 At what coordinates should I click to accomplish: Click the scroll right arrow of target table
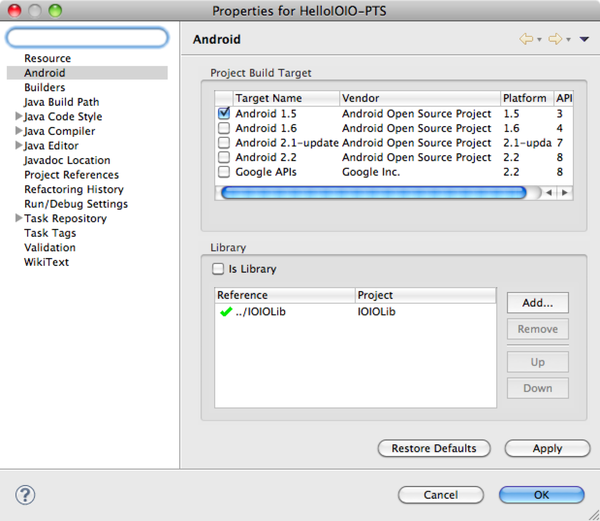click(565, 192)
